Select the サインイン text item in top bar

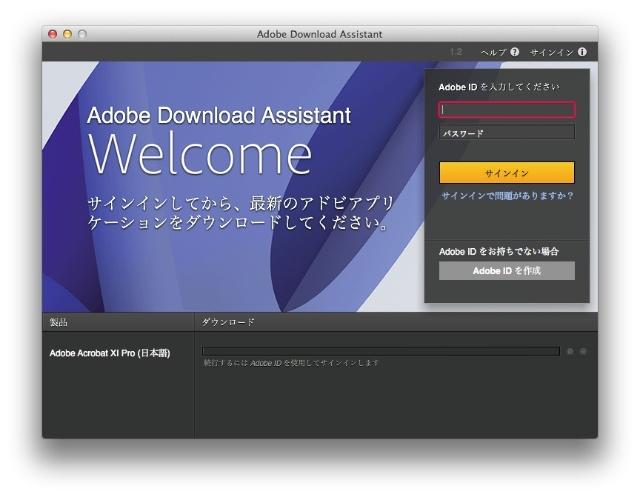(x=551, y=52)
